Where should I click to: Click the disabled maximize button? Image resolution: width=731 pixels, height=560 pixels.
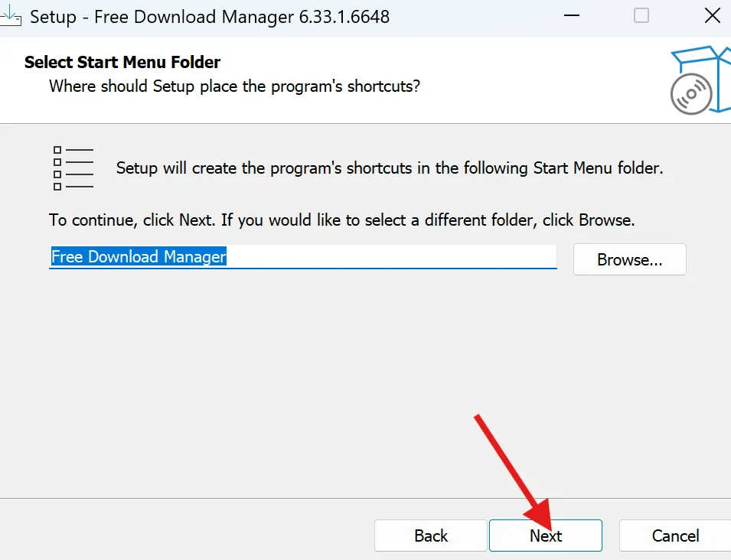tap(641, 16)
